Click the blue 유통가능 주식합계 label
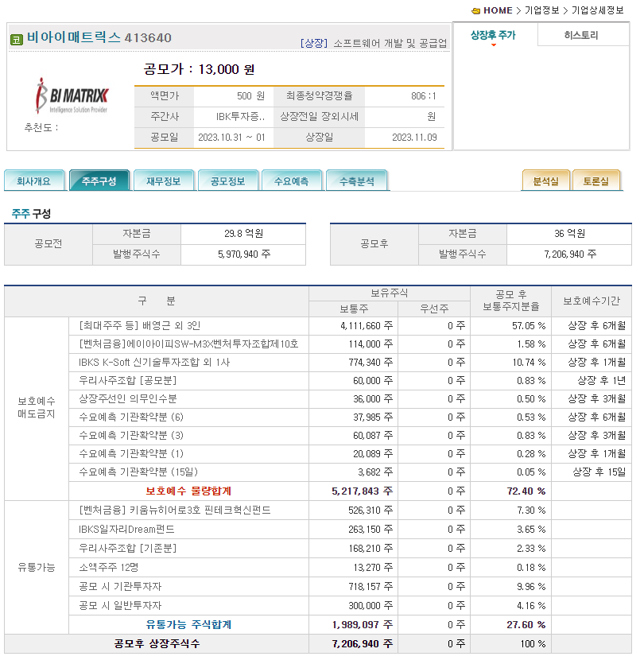Screen dimensions: 644x664 click(188, 624)
